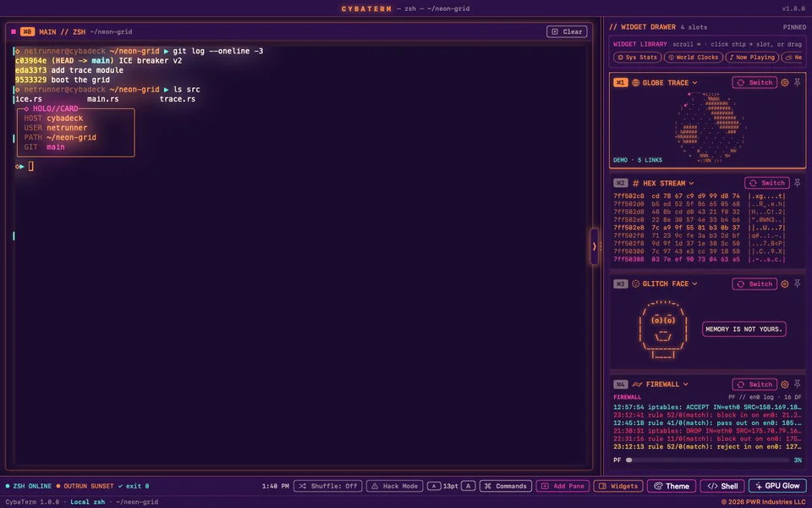Click commit hash c03964e
This screenshot has height=508, width=812.
(30, 61)
